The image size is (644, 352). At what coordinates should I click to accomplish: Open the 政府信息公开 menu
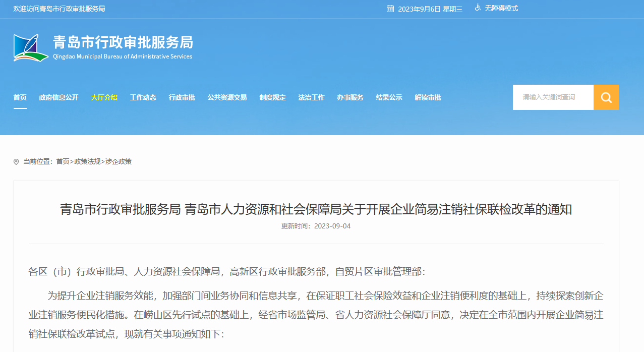tap(59, 98)
